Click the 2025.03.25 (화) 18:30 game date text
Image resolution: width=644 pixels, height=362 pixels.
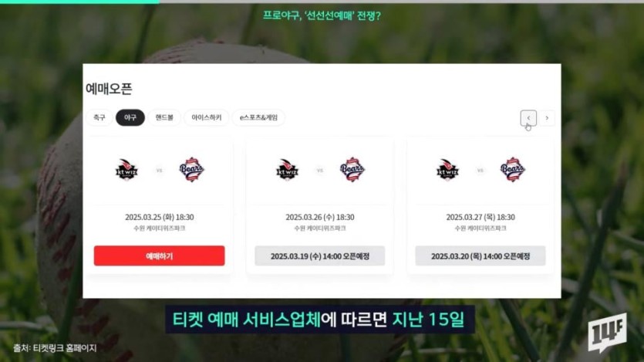pos(160,217)
